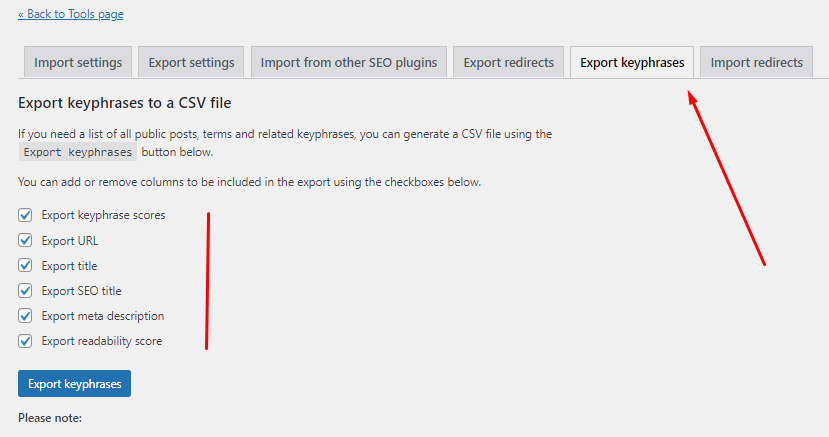Screen dimensions: 829x437
Task: Select the active Export keyphrases tab
Action: click(x=632, y=62)
